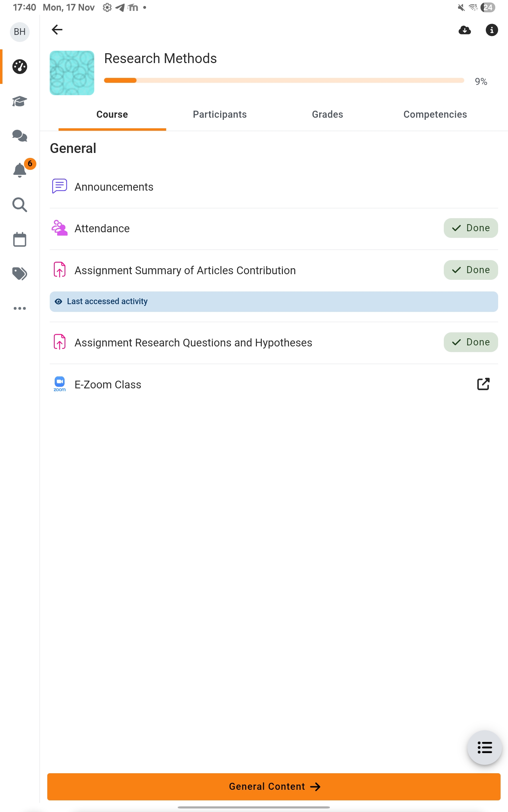Open the calendar icon in sidebar
508x812 pixels.
(x=20, y=240)
